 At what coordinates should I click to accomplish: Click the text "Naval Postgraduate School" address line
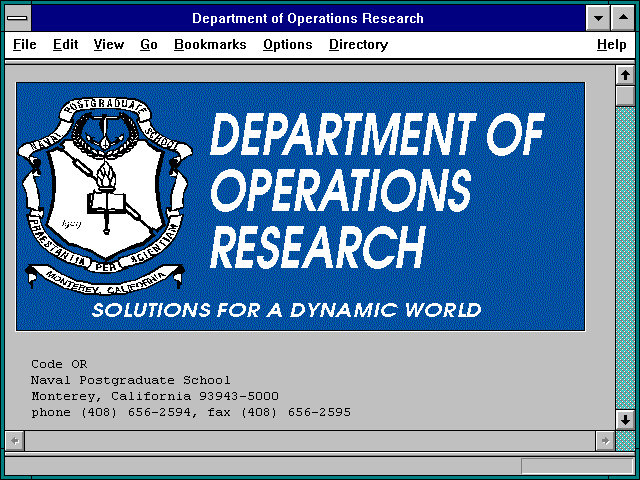coord(131,380)
